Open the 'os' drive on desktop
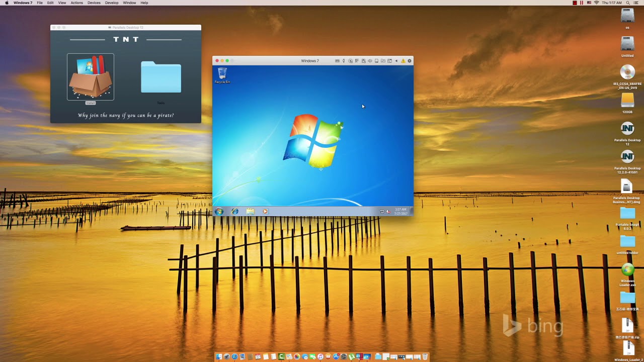This screenshot has height=362, width=644. 627,16
